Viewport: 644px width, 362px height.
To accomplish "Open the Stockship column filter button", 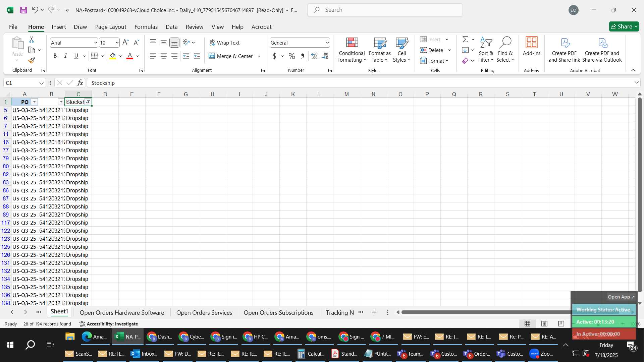I will point(88,102).
